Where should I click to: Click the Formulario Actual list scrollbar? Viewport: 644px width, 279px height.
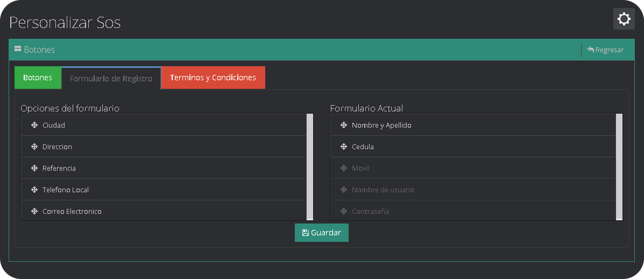pos(619,166)
